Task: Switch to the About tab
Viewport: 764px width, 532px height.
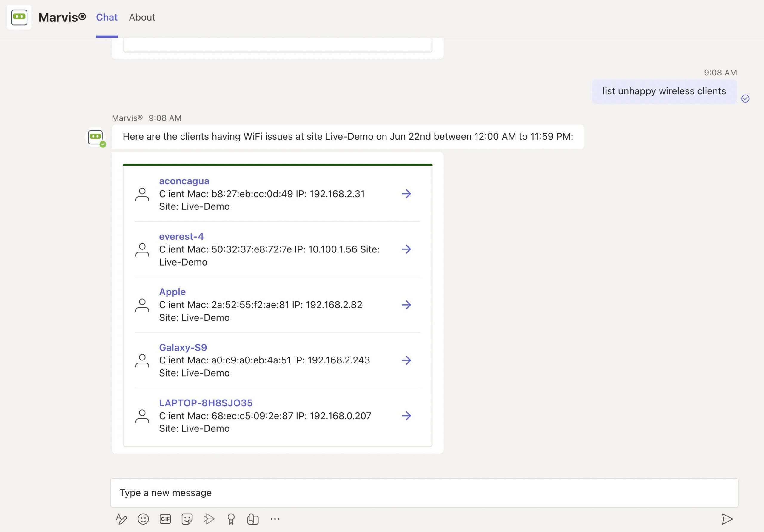Action: [142, 17]
